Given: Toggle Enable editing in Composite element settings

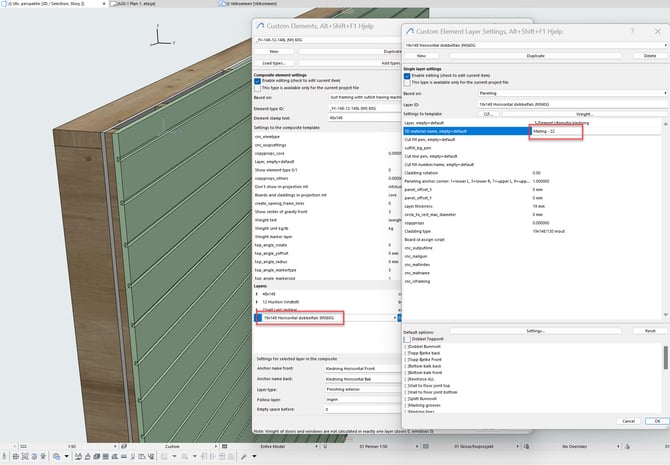Looking at the screenshot, I should click(258, 81).
